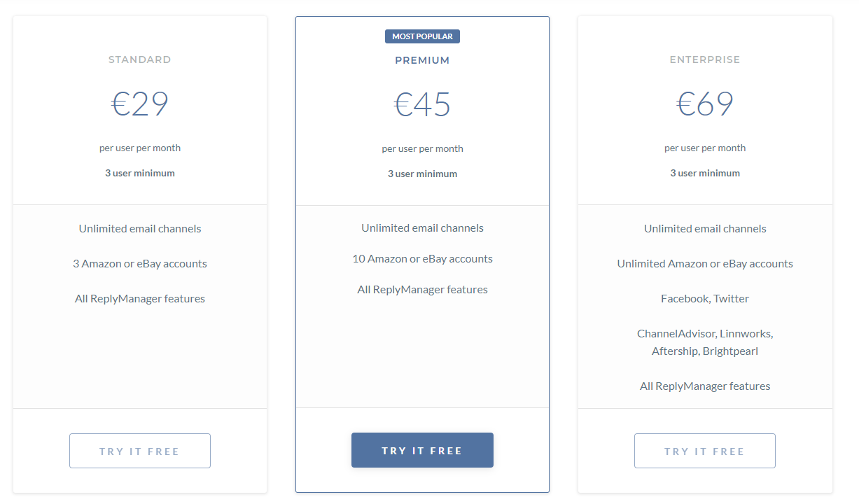859x504 pixels.
Task: Click Unlimited Amazon or eBay accounts text
Action: pos(705,264)
